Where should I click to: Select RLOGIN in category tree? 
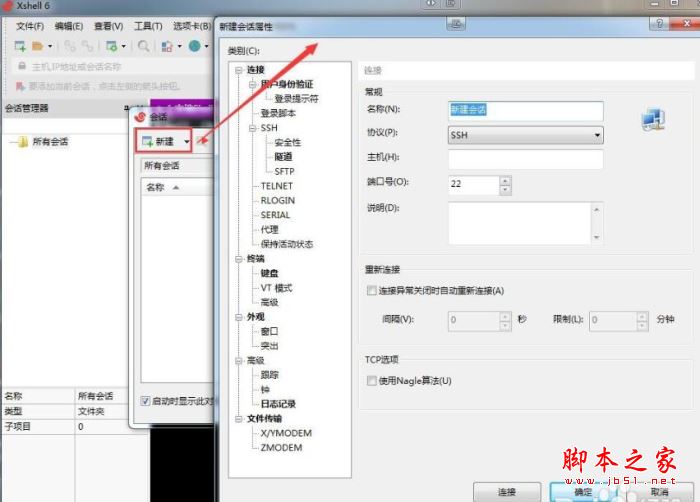[x=278, y=201]
